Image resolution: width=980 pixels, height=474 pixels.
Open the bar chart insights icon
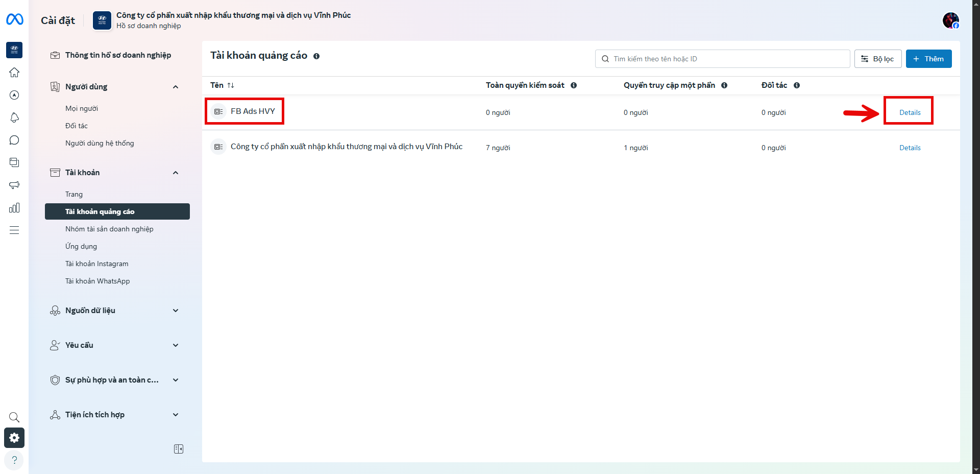point(14,207)
